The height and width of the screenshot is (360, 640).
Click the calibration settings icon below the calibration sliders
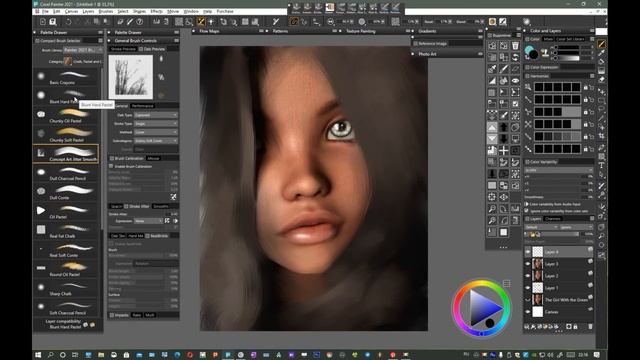[173, 197]
